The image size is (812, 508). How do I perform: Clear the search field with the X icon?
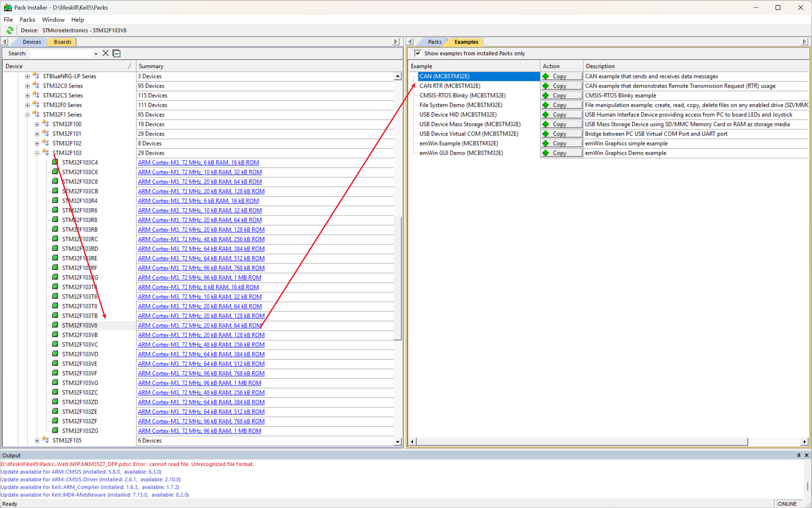(106, 53)
